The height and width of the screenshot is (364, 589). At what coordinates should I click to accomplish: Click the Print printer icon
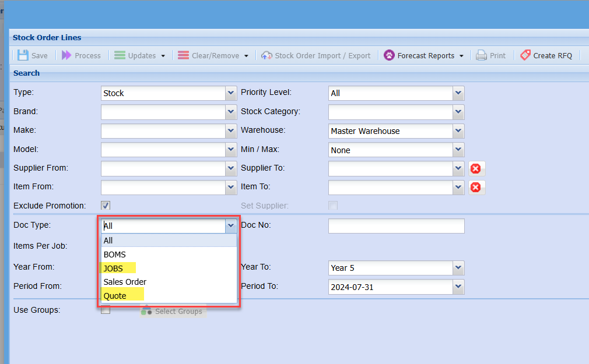click(481, 55)
